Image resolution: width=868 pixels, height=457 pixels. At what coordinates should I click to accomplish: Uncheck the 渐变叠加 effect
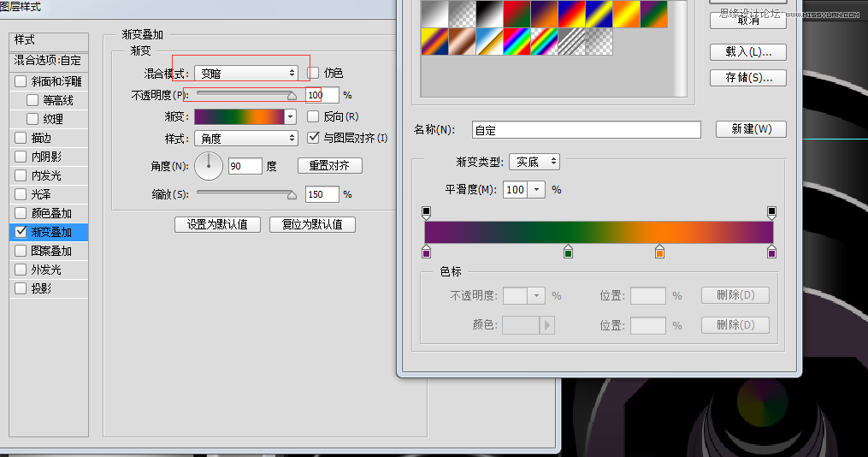coord(21,232)
